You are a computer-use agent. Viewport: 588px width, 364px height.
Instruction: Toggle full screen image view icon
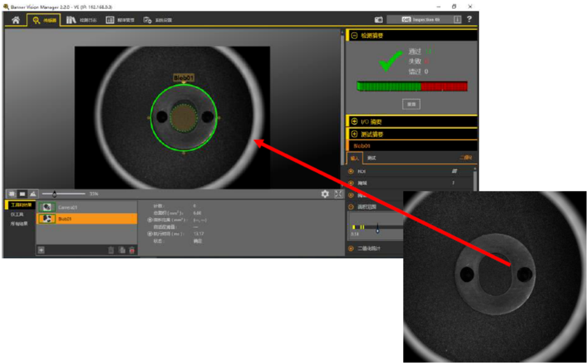pos(338,194)
